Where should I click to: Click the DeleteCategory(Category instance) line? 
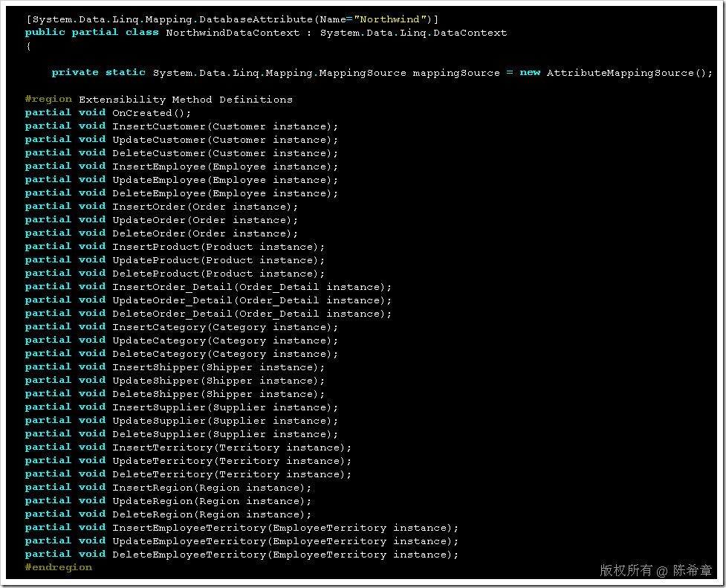181,354
